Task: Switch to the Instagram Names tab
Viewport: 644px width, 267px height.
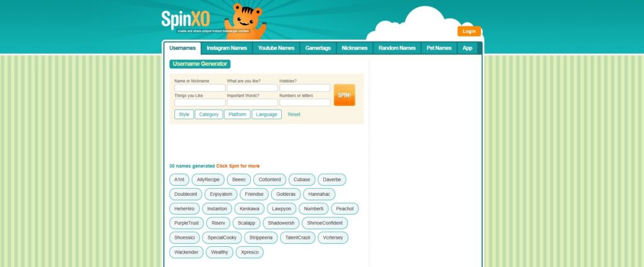Action: point(226,48)
